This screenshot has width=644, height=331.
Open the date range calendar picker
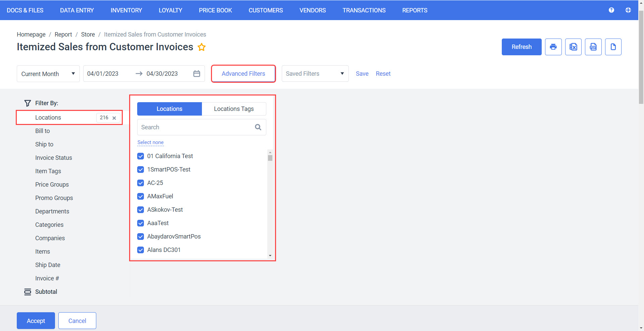197,73
